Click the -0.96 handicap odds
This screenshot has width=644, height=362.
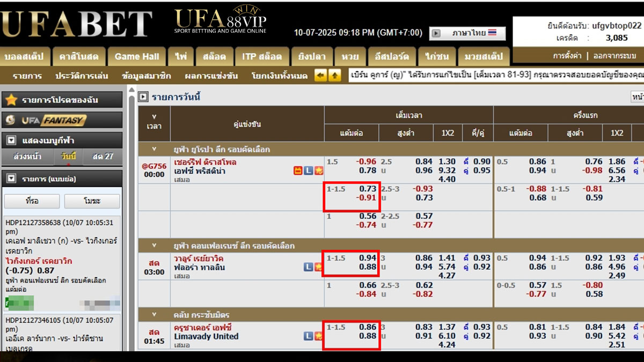tap(367, 161)
